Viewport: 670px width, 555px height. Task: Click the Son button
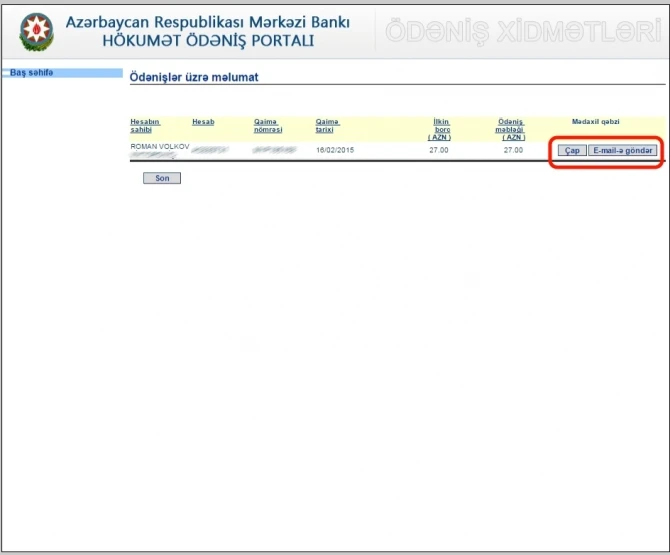point(162,178)
